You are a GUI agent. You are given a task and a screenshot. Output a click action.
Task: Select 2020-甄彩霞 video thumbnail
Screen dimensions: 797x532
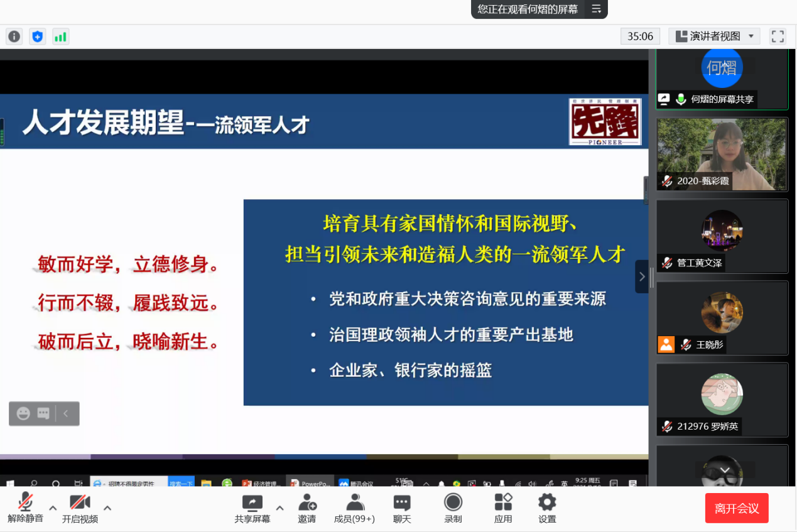click(x=722, y=154)
